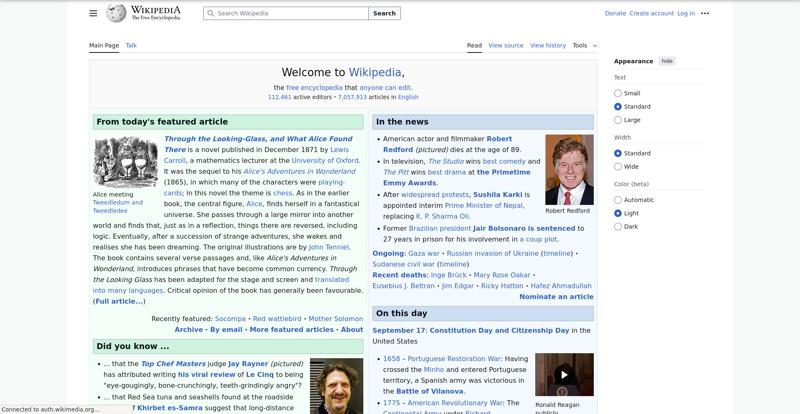The height and width of the screenshot is (414, 800).
Task: Open Full article link
Action: (x=119, y=302)
